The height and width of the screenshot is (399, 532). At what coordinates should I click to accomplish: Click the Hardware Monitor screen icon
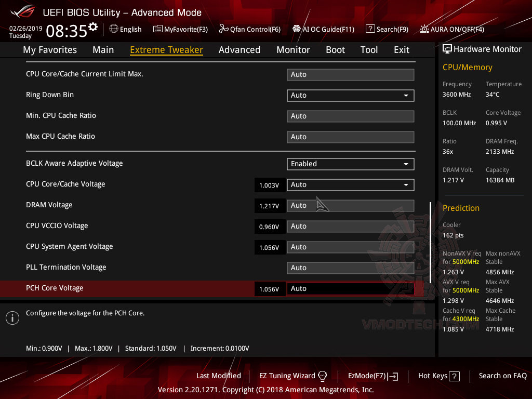click(447, 49)
